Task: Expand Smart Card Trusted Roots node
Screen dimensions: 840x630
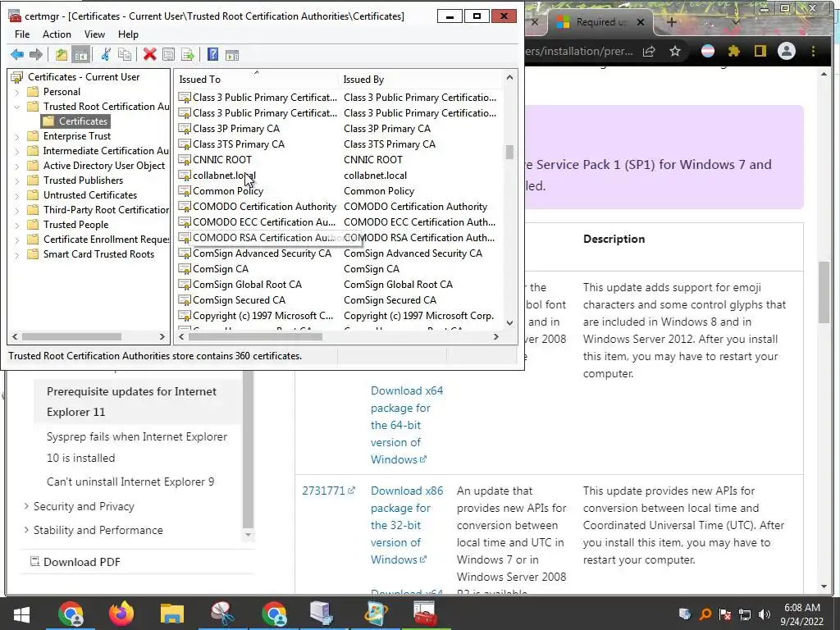Action: [x=16, y=255]
